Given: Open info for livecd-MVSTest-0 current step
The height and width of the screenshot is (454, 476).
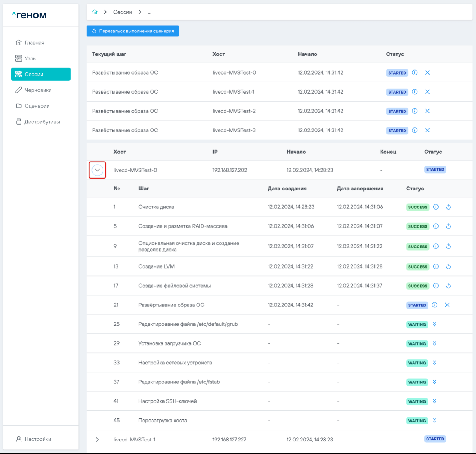Looking at the screenshot, I should pyautogui.click(x=415, y=73).
